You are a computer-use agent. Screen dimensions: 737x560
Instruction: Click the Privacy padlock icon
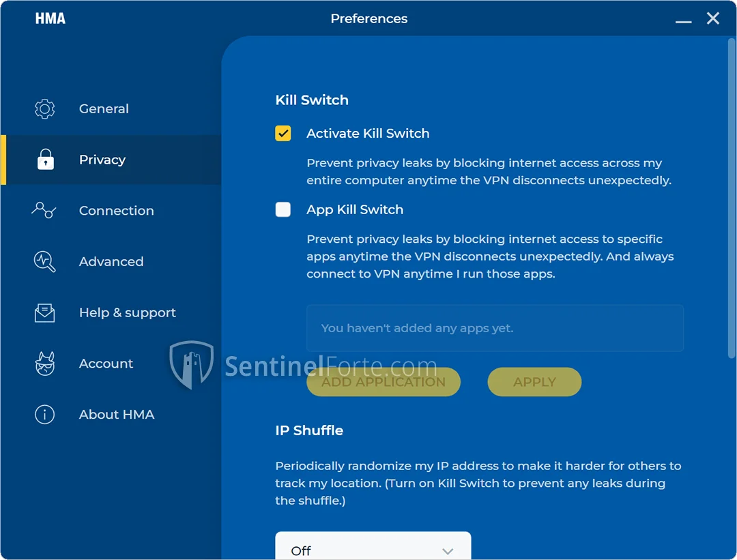(45, 160)
